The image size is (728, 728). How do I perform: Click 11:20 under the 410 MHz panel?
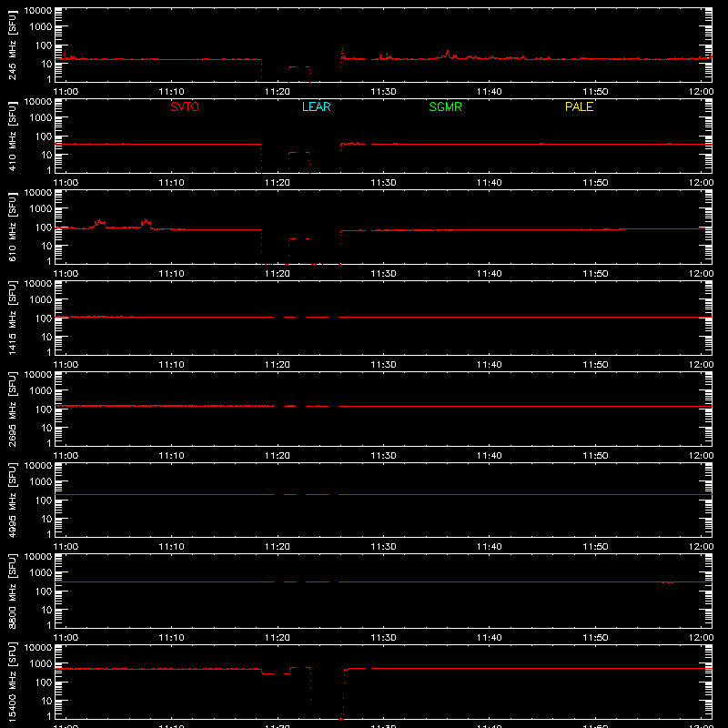coord(278,183)
